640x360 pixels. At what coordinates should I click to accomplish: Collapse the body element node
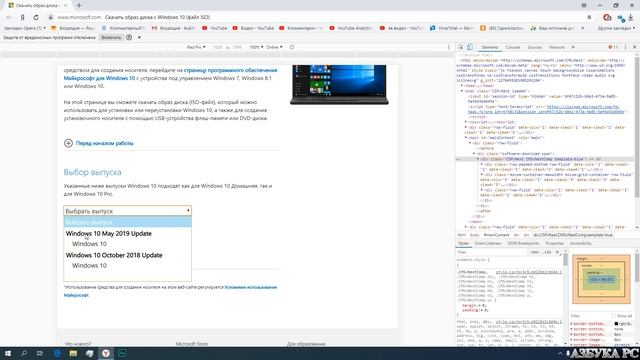click(462, 91)
